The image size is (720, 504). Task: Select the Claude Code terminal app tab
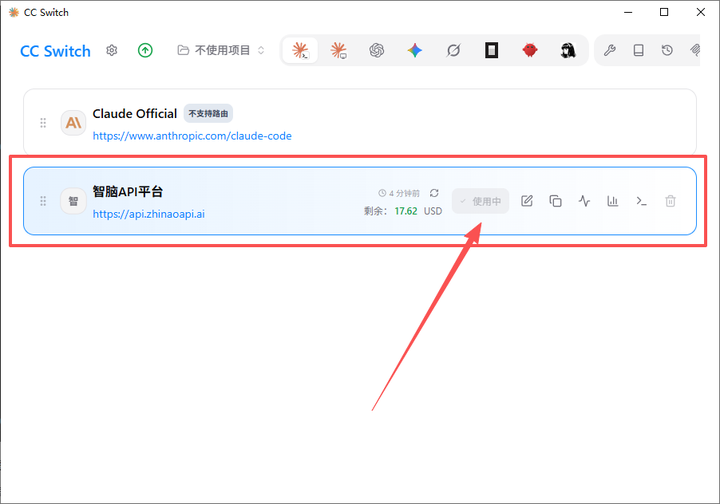click(x=300, y=50)
